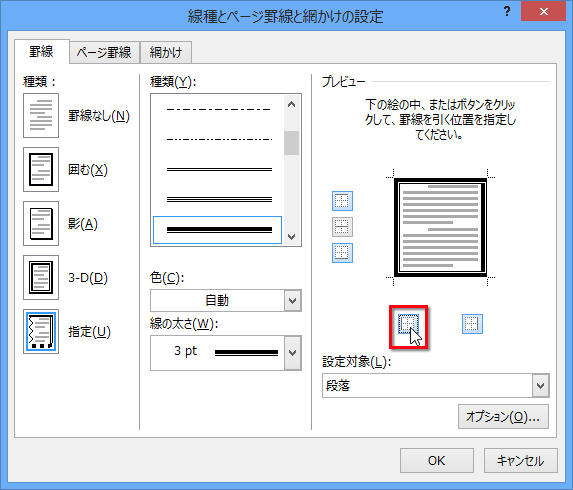This screenshot has width=573, height=490.
Task: Toggle the inside horizontal border button
Action: [x=342, y=227]
